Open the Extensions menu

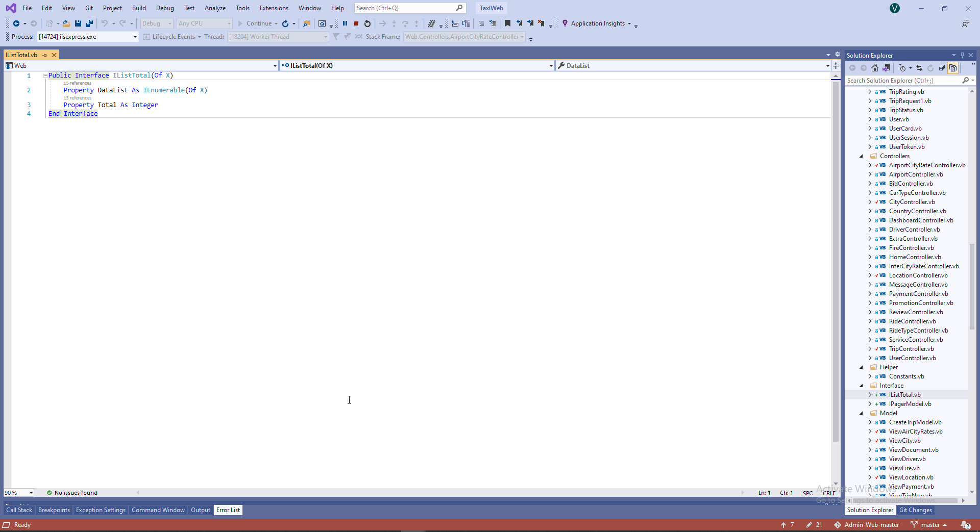click(274, 8)
